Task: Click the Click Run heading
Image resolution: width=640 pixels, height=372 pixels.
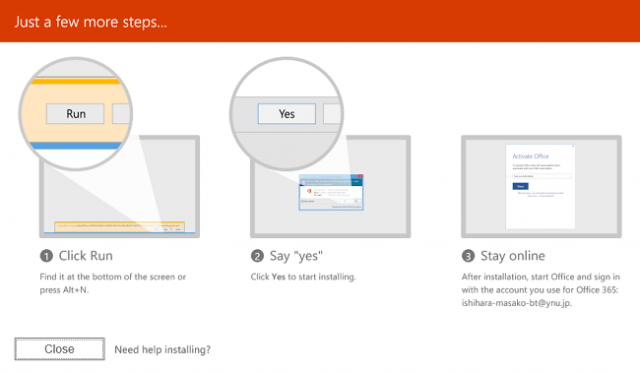Action: 86,256
